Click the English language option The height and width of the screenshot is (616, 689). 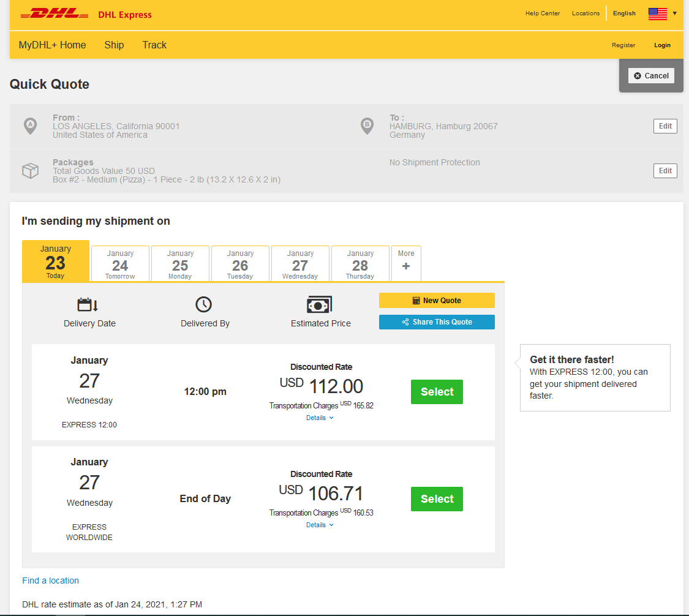[x=625, y=13]
